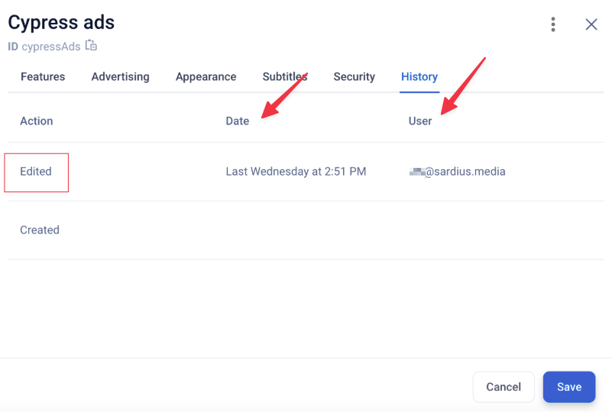Open the Security tab
The width and height of the screenshot is (612, 412).
(x=354, y=77)
